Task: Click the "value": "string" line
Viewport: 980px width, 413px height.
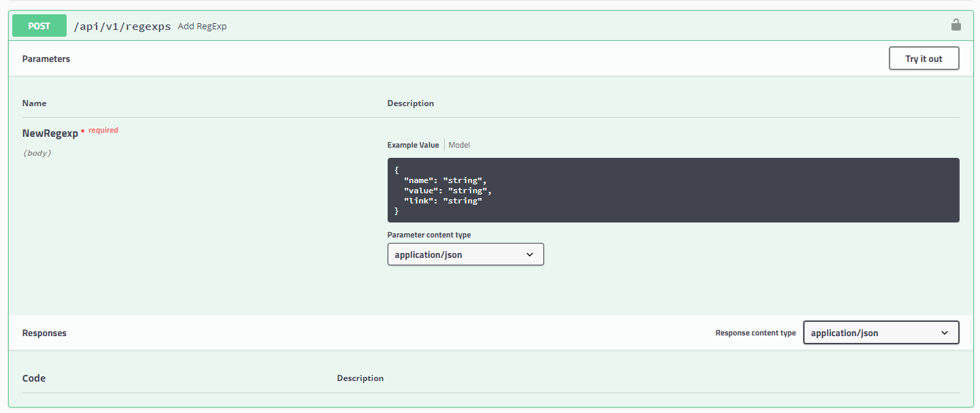Action: (447, 191)
